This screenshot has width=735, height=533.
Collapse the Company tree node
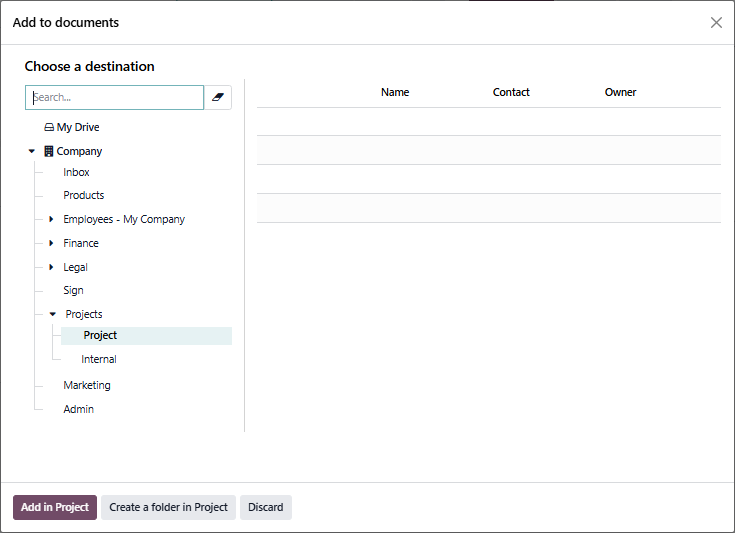tap(31, 151)
